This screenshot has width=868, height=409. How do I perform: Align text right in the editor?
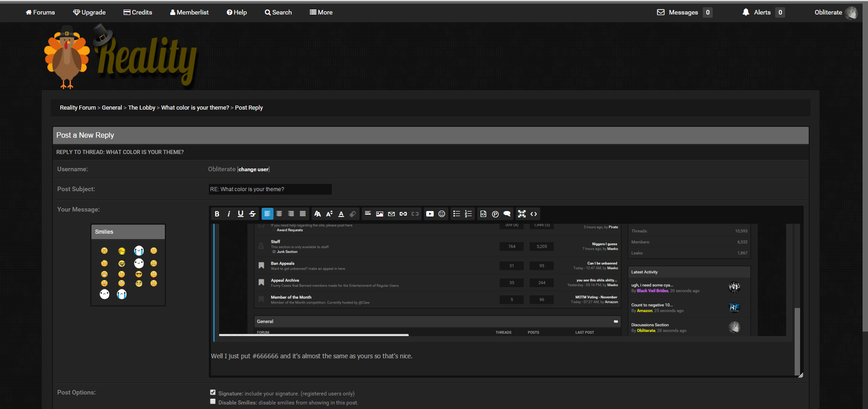pyautogui.click(x=291, y=214)
